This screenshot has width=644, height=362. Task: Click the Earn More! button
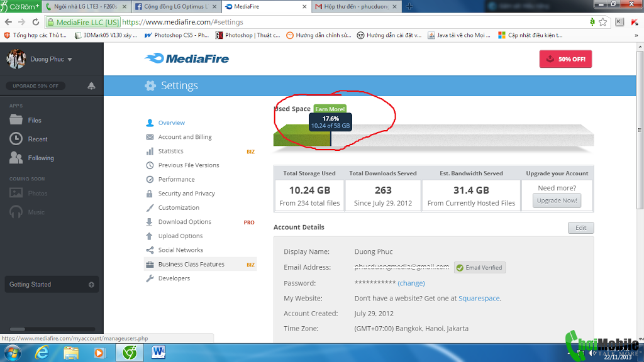click(x=330, y=109)
